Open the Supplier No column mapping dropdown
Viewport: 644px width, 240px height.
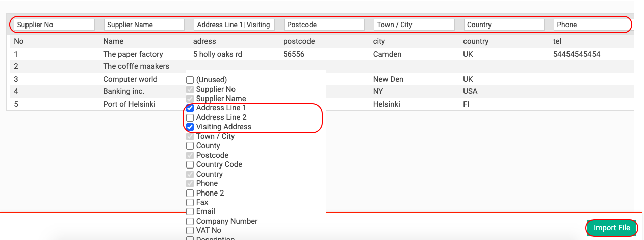(54, 25)
